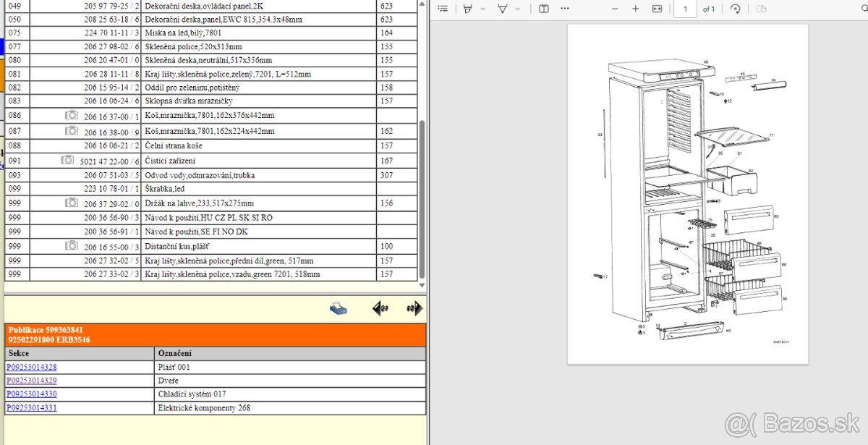This screenshot has width=868, height=445.
Task: Zoom in on the PDF with plus
Action: click(x=636, y=9)
